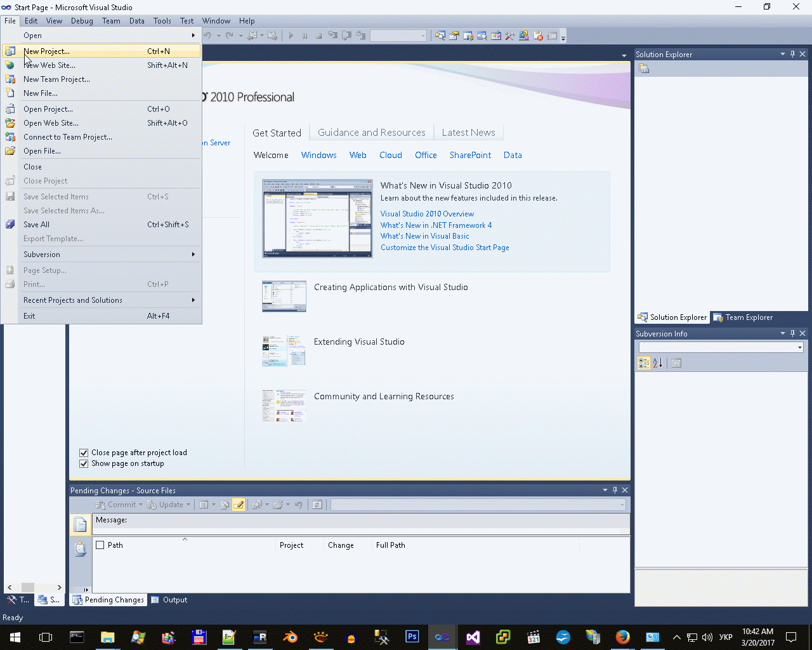
Task: Click the Properties icon in Solution Explorer
Action: [x=644, y=69]
